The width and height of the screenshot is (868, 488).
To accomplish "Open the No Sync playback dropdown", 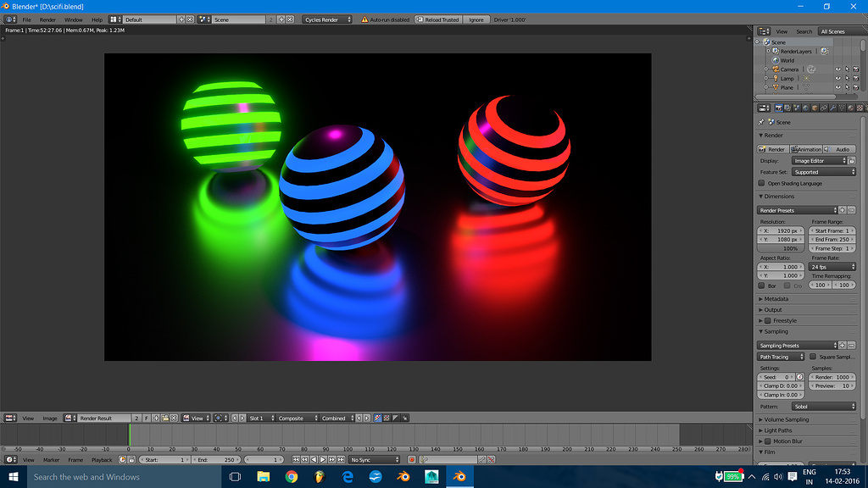I will tap(374, 460).
